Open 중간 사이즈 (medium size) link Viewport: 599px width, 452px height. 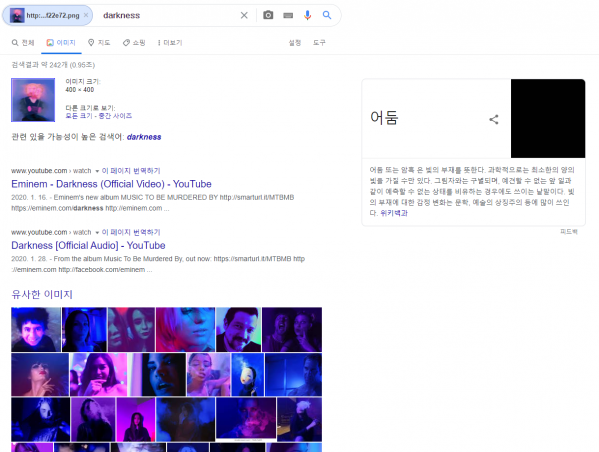115,116
